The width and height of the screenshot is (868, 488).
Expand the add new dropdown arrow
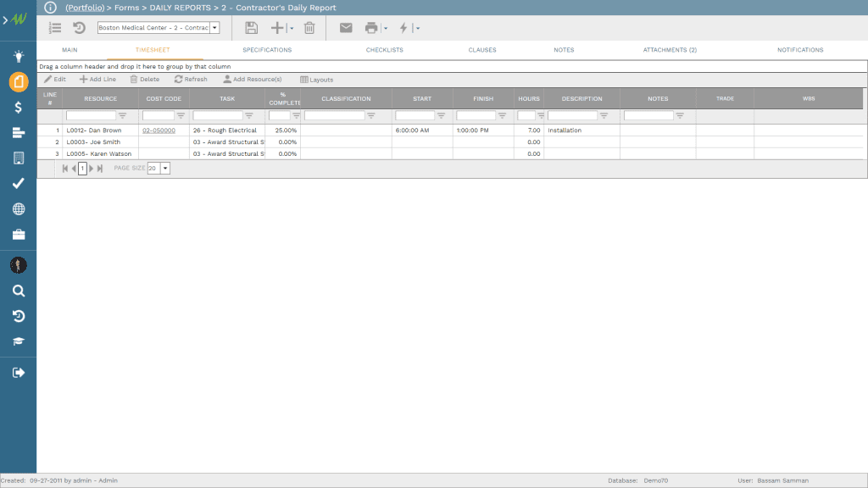pyautogui.click(x=292, y=28)
